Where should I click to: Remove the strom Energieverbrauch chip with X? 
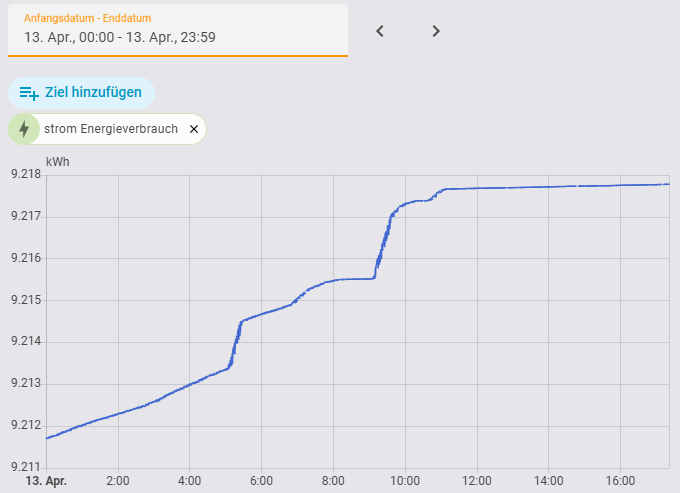pyautogui.click(x=194, y=129)
